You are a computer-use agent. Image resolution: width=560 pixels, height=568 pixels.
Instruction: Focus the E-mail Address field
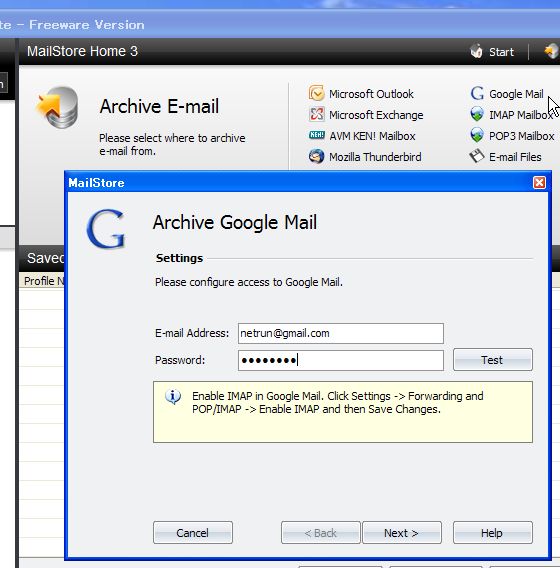pyautogui.click(x=340, y=333)
